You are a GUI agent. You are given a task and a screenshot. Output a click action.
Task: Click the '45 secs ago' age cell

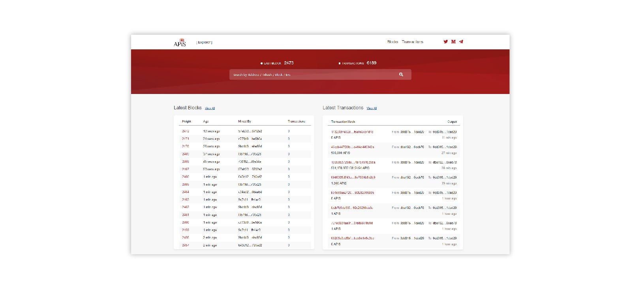point(211,162)
